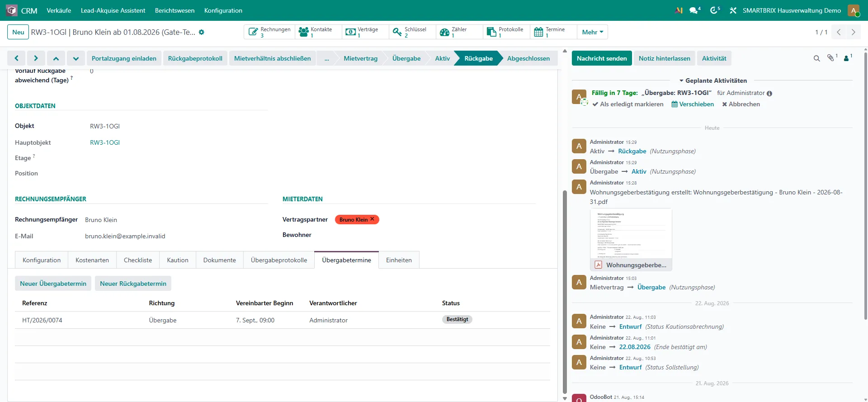Screen dimensions: 868x402
Task: Select the Übergabetermine tab
Action: click(347, 260)
